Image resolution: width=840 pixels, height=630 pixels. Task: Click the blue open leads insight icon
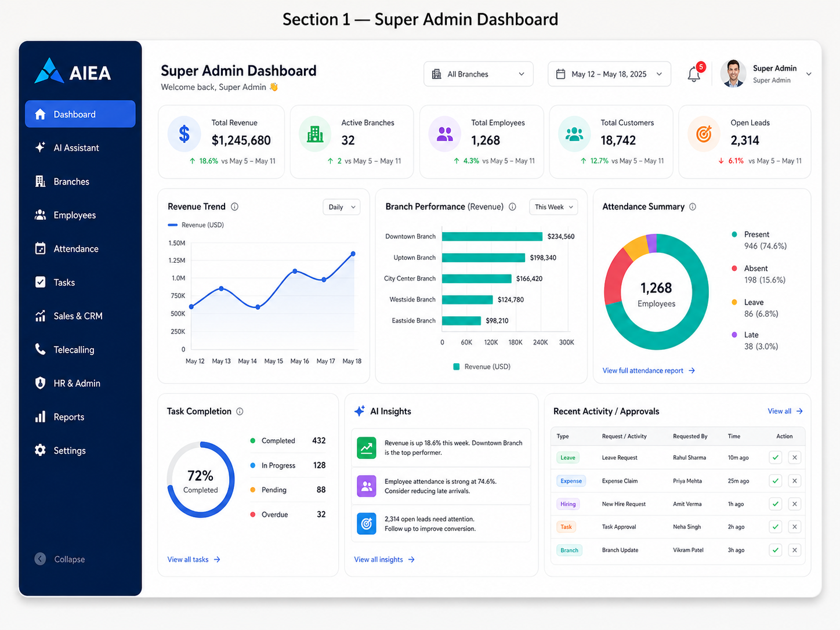367,524
